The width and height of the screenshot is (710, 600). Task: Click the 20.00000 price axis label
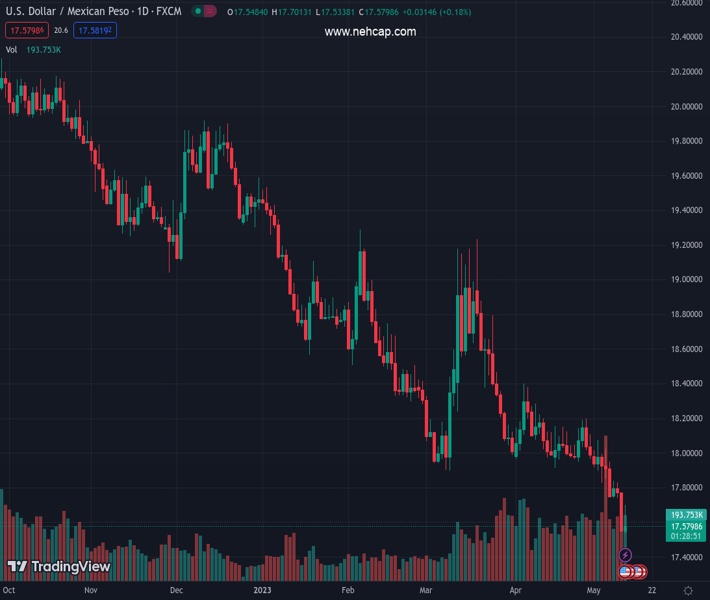[x=686, y=106]
